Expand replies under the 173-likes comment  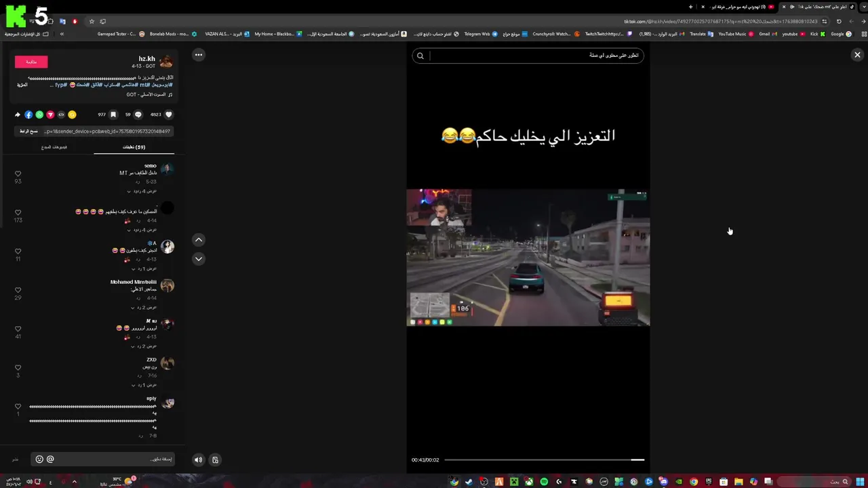(142, 230)
